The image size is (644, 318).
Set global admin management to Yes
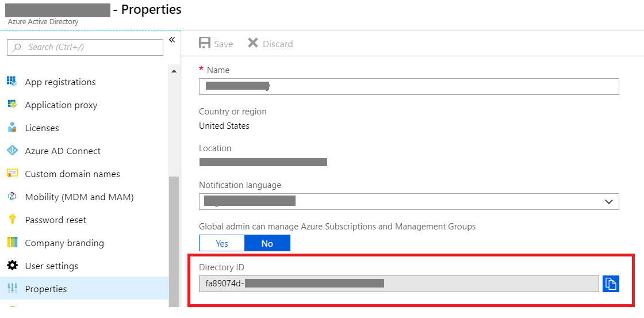coord(222,243)
